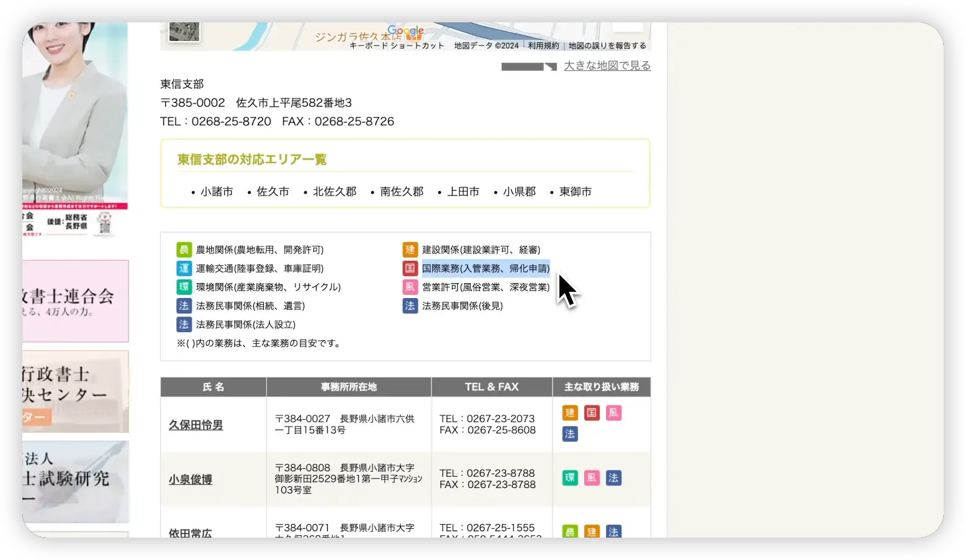Click the 国 icon in 久保田怜男's row

click(592, 413)
